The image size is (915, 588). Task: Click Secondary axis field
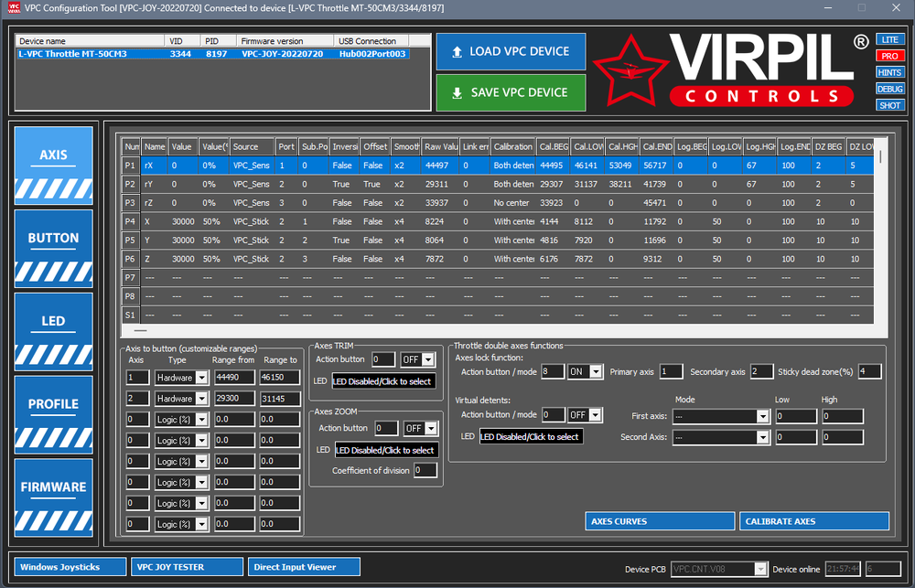(x=761, y=371)
